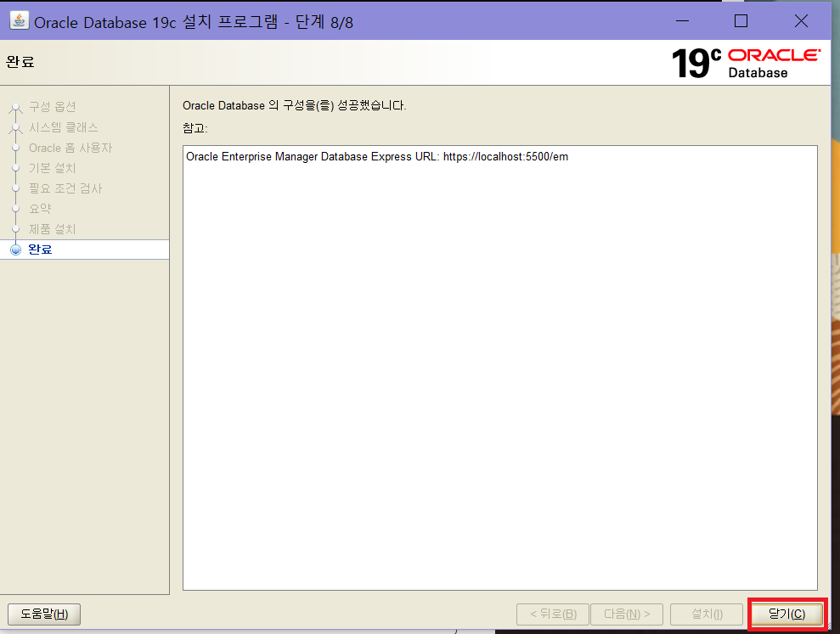Maximize the Oracle installer window
Screen dimensions: 840x634
[741, 21]
